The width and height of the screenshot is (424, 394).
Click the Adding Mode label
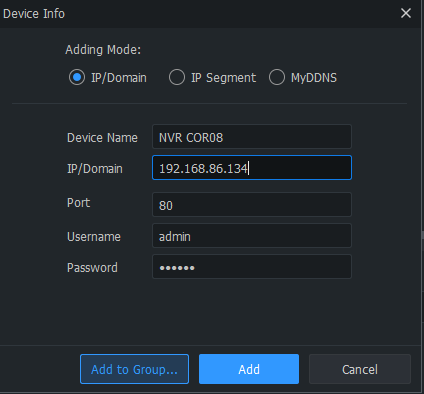pos(103,50)
